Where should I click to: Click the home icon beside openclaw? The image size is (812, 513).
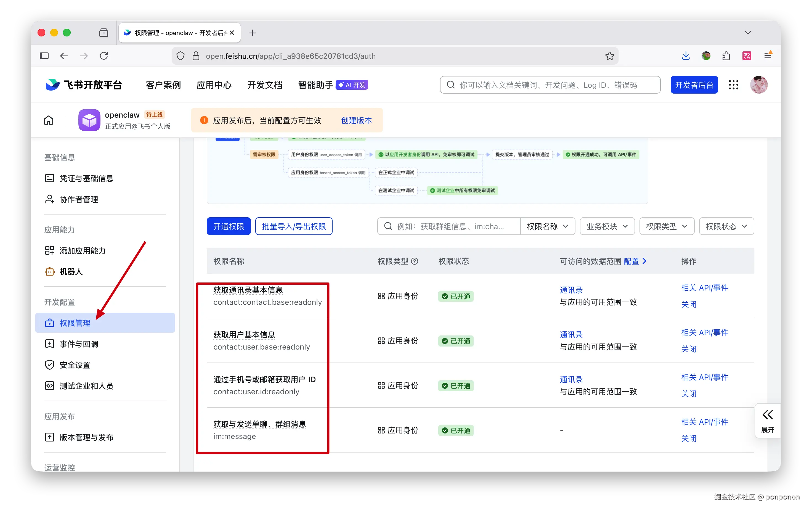click(49, 120)
